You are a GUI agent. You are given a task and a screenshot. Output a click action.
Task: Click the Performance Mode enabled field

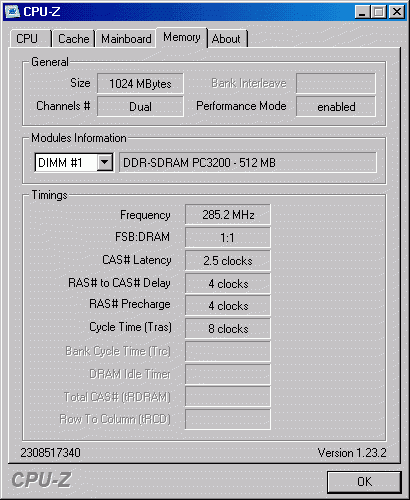pyautogui.click(x=336, y=107)
